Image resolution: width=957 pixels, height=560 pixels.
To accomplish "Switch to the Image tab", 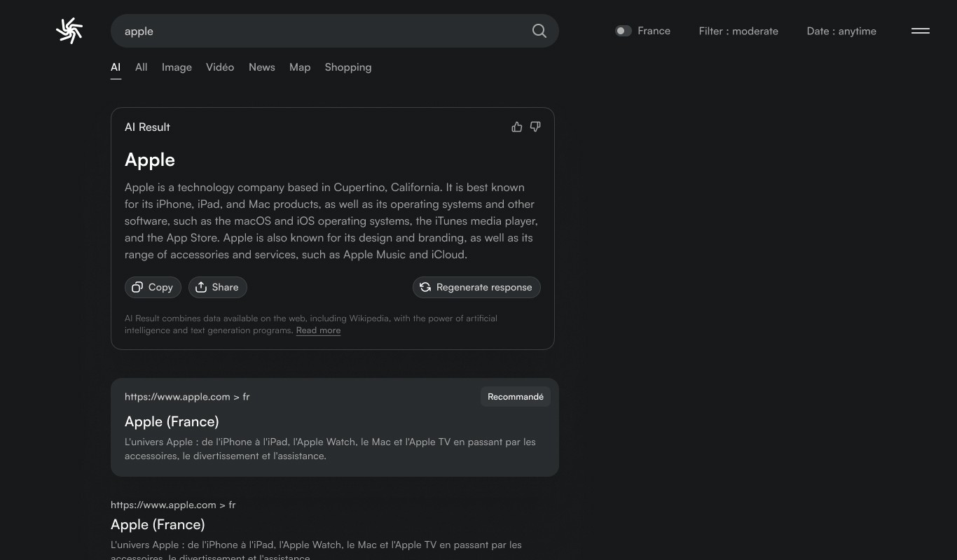I will [x=177, y=67].
